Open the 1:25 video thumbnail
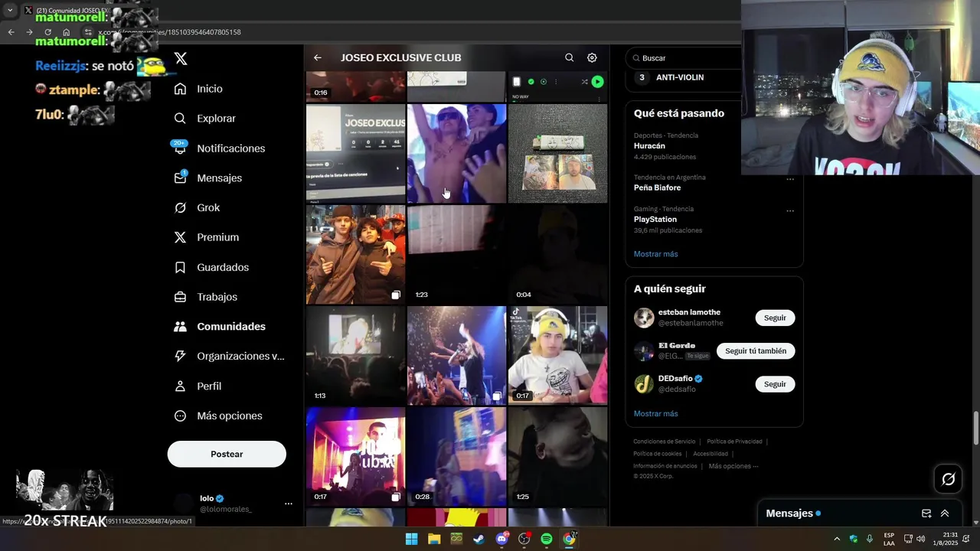The width and height of the screenshot is (980, 551). [557, 456]
